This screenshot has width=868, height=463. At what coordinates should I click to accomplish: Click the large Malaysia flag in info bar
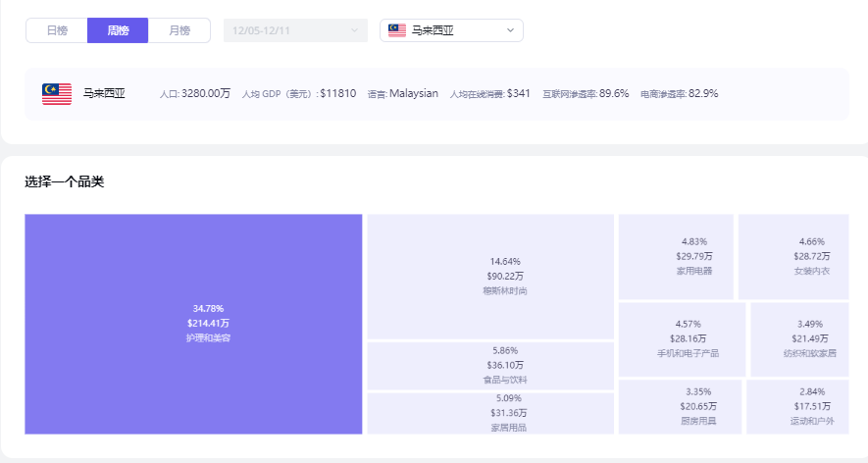point(57,94)
